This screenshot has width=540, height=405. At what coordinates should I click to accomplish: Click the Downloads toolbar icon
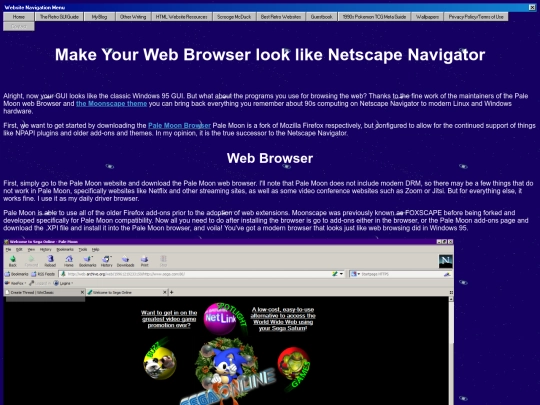coord(125,259)
